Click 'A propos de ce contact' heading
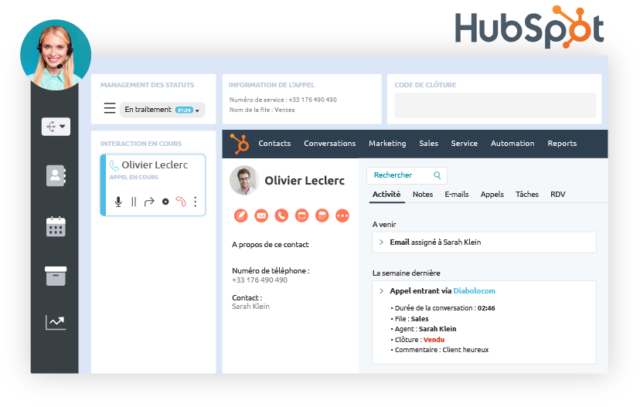Screen dimensions: 640x407 (x=270, y=245)
